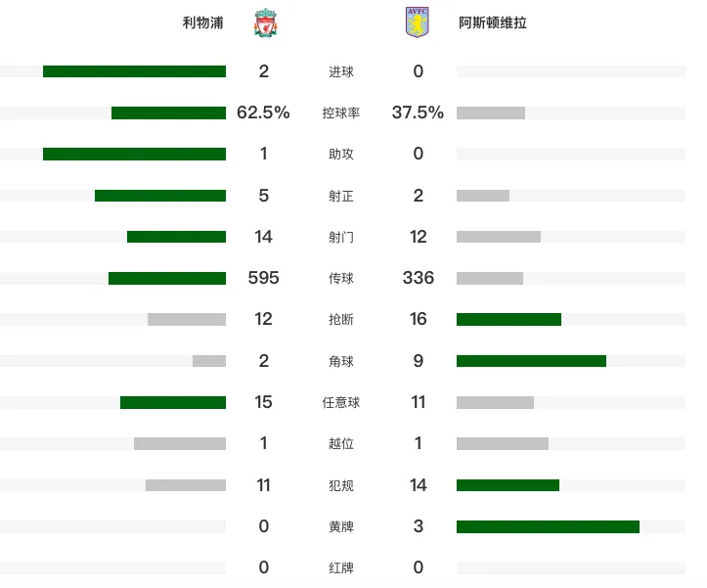Open the 阿斯顿维拉 team name link
The image size is (707, 588).
pyautogui.click(x=493, y=23)
